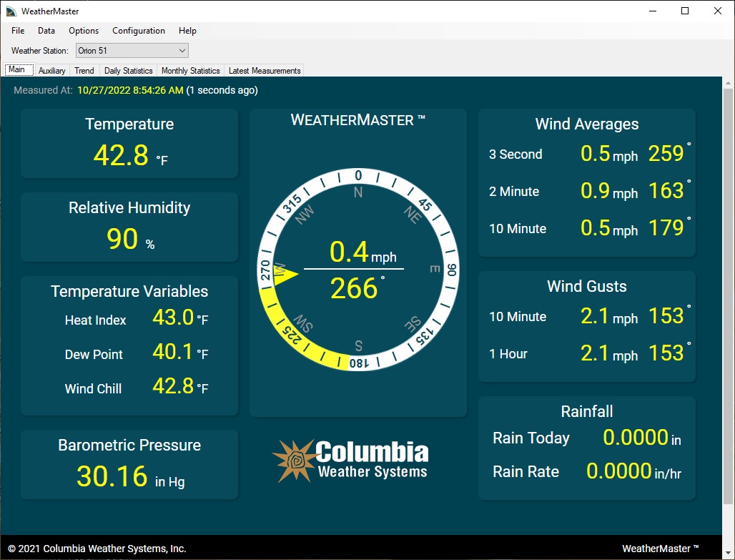
Task: Click the WEATHERMASTER title above compass
Action: 357,120
